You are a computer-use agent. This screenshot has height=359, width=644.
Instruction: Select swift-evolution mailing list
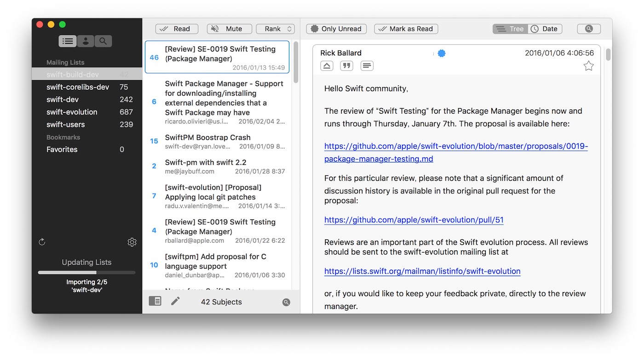[x=87, y=112]
